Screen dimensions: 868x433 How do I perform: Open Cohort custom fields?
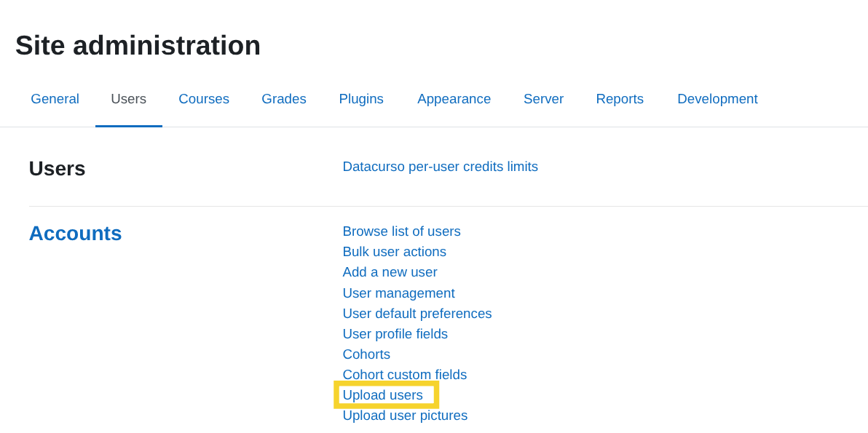[x=405, y=375]
